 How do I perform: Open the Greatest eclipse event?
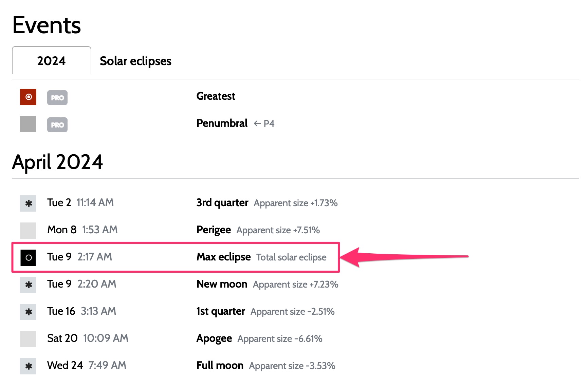(x=216, y=96)
